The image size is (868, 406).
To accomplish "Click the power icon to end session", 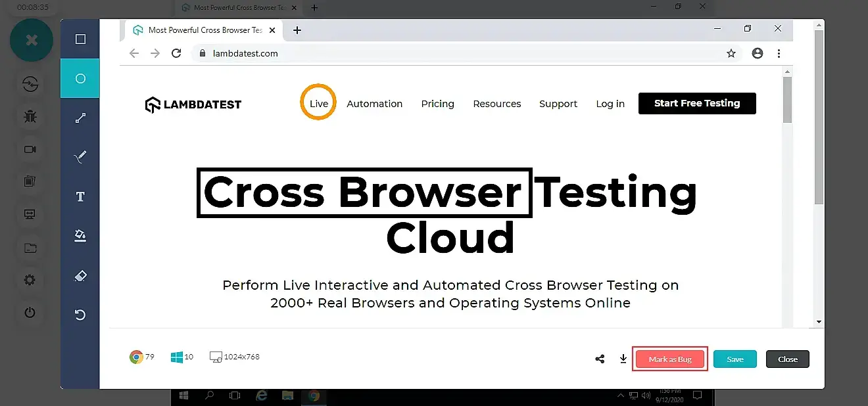I will coord(30,313).
